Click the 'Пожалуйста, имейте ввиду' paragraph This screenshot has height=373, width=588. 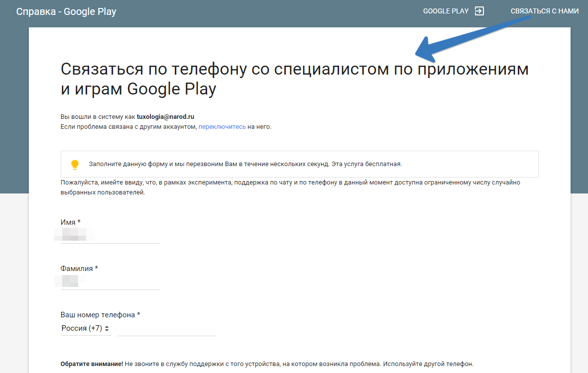[x=290, y=187]
